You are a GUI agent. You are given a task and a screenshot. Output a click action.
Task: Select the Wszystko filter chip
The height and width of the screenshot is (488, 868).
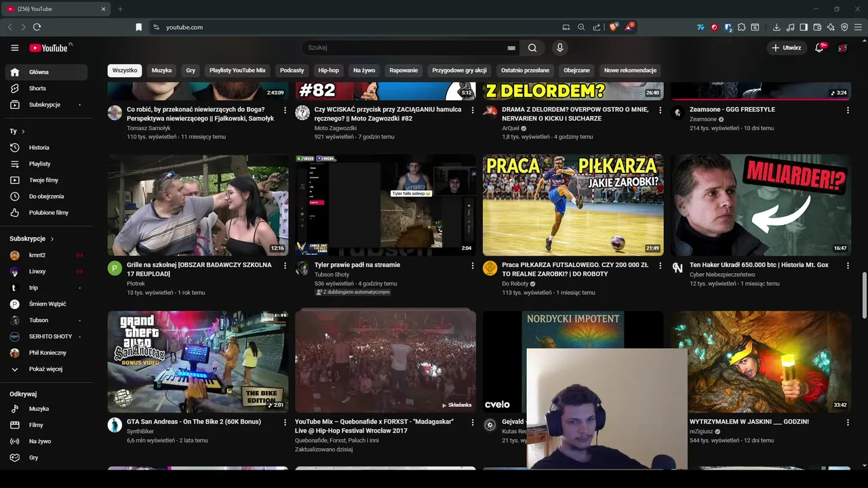125,70
